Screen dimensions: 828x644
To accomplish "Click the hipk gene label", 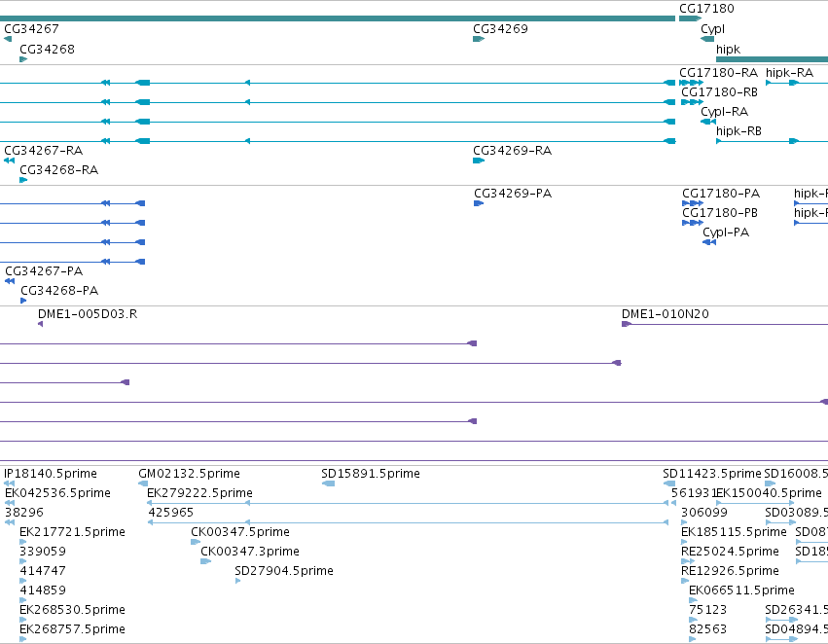I will pyautogui.click(x=728, y=50).
